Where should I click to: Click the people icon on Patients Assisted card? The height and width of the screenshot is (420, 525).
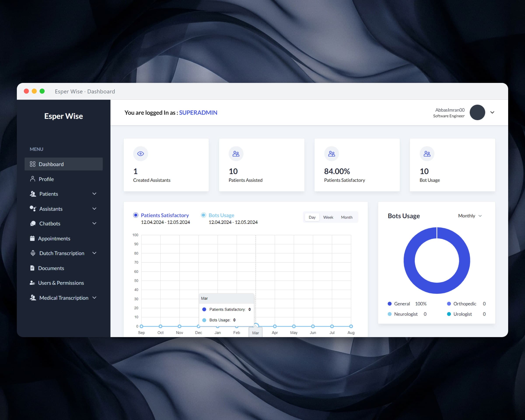(236, 154)
